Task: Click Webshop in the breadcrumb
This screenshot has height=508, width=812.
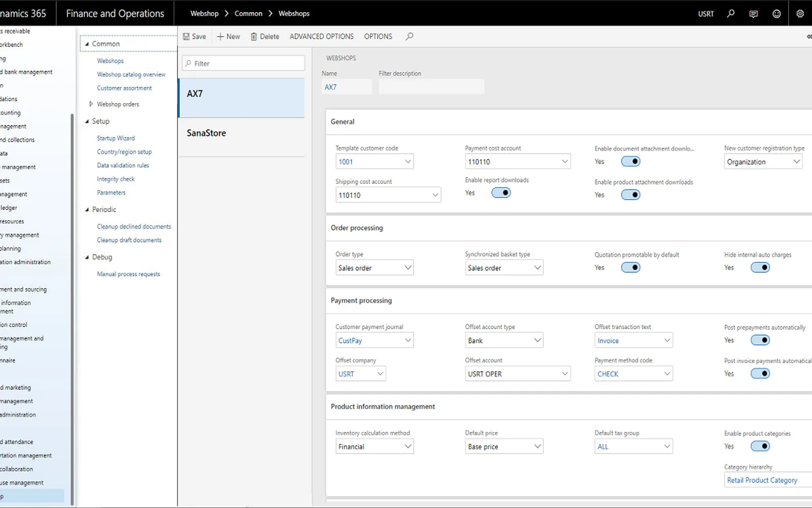Action: click(205, 14)
